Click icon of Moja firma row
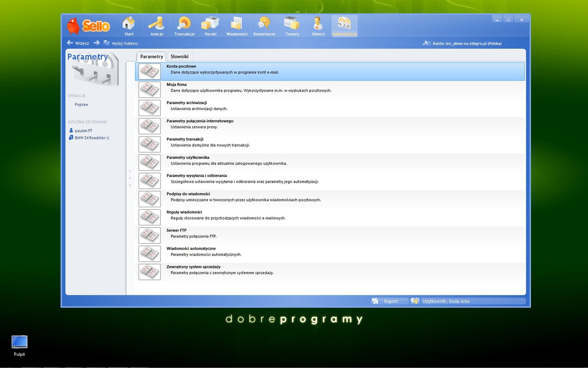 click(149, 90)
